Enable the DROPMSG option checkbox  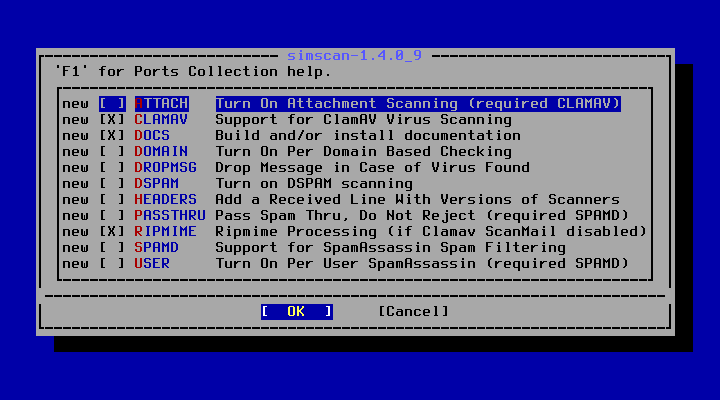[112, 168]
